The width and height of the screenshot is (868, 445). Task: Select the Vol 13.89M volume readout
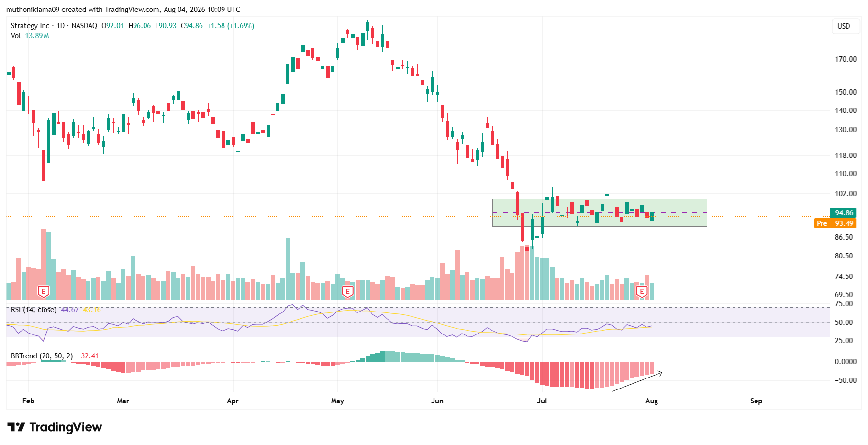click(30, 36)
